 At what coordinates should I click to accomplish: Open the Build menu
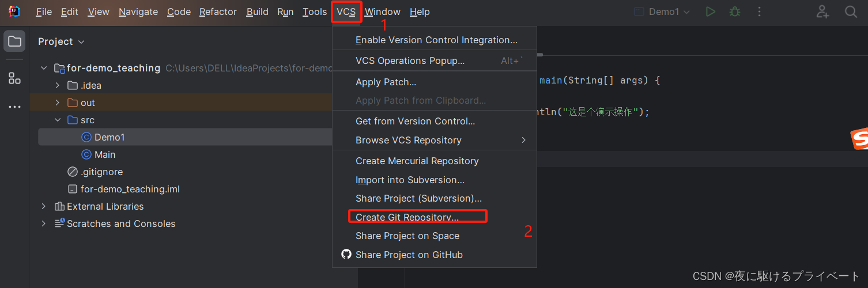(x=257, y=12)
